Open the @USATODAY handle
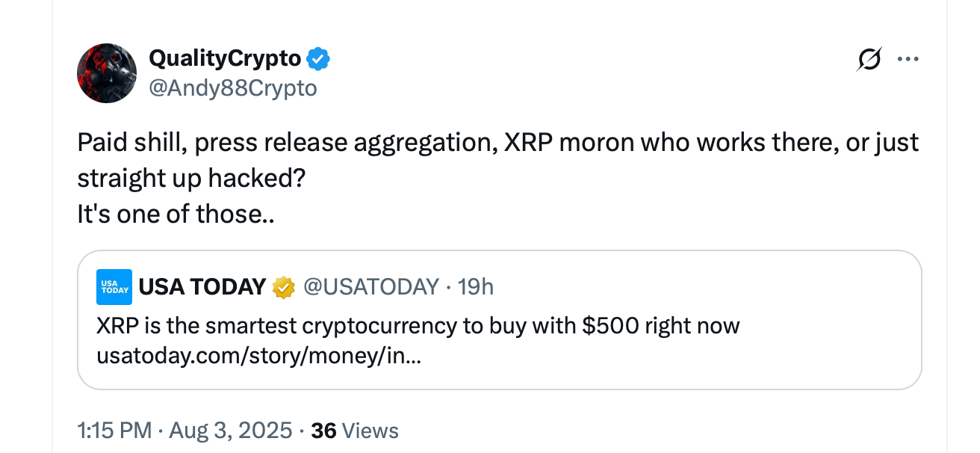 coord(370,286)
